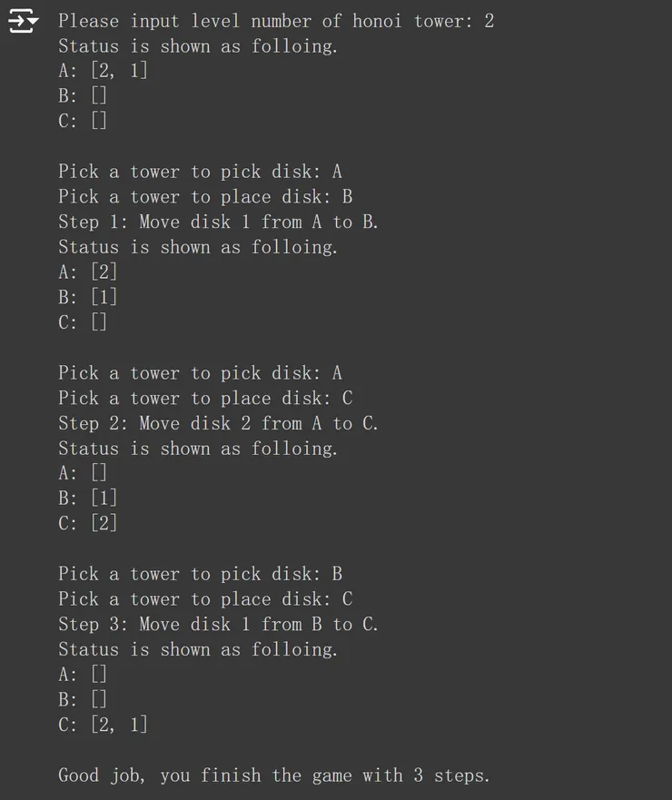The image size is (672, 800).
Task: Click the 'A: [2]' status line
Action: pos(88,272)
